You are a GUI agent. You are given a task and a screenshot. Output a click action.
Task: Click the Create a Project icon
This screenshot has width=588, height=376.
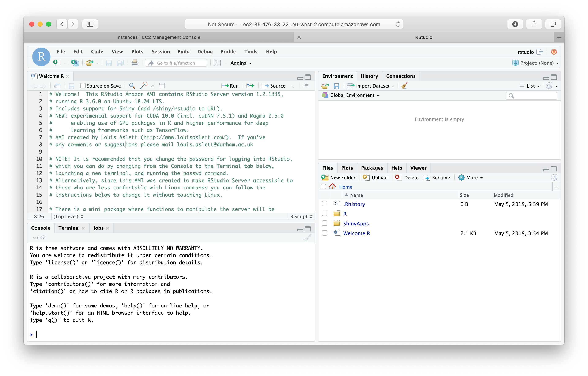tap(75, 63)
